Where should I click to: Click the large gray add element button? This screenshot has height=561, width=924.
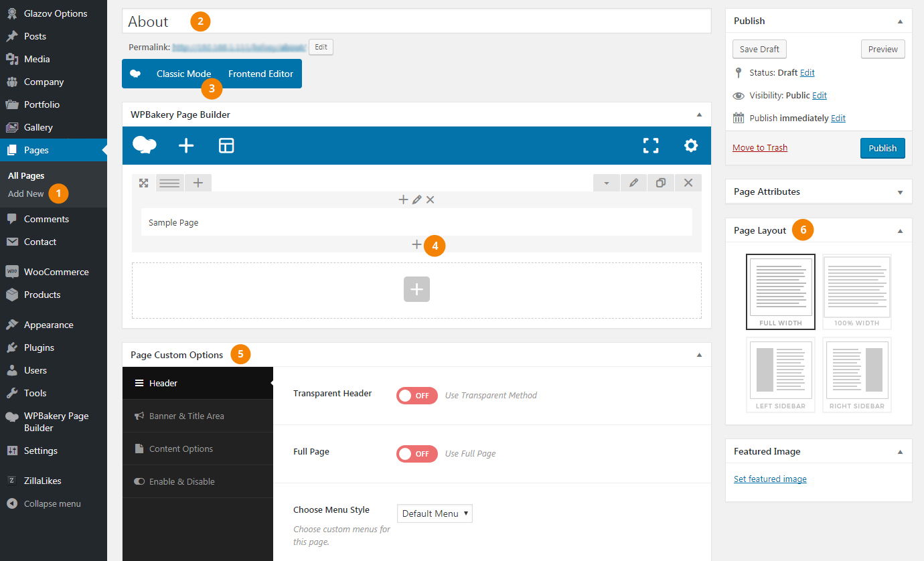(416, 289)
